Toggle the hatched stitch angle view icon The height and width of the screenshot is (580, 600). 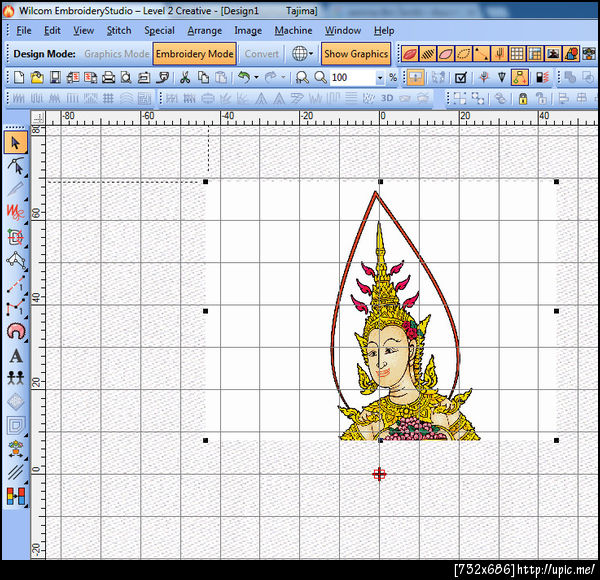pos(427,54)
